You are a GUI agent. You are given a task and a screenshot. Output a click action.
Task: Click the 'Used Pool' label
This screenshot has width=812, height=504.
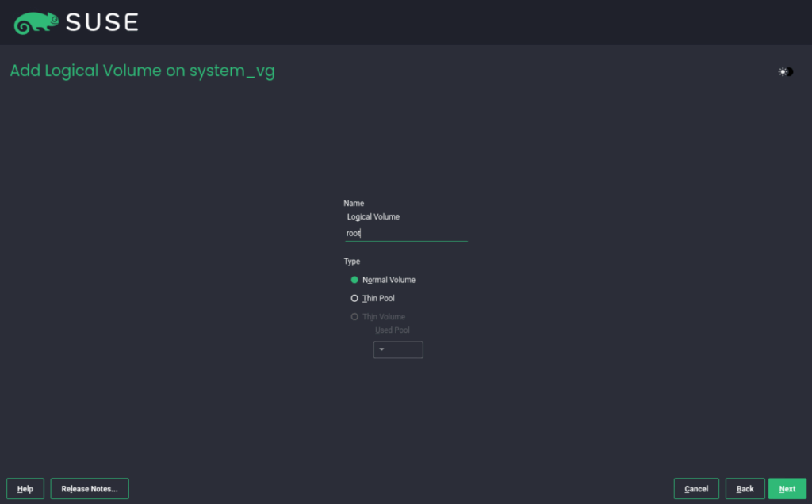click(x=392, y=330)
